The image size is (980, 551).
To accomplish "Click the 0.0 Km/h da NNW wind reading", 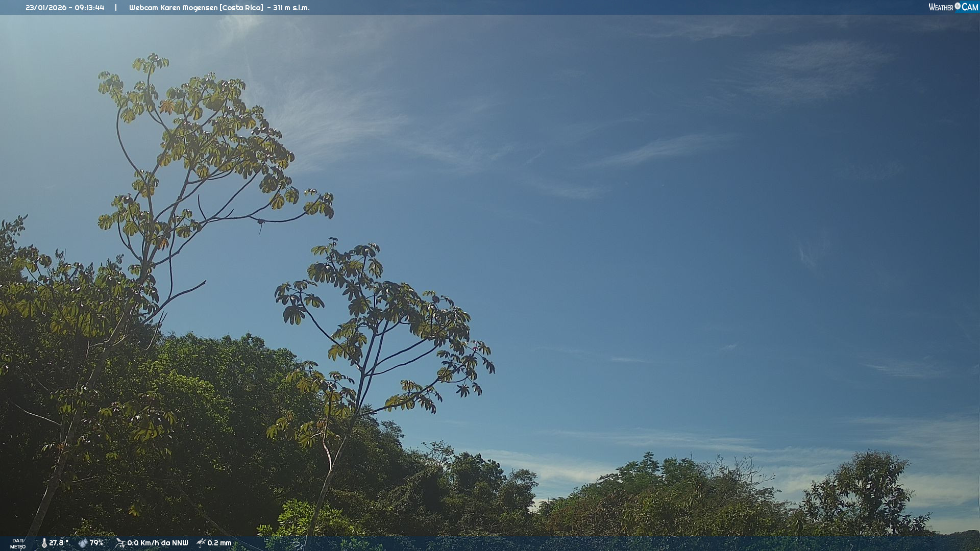I will pyautogui.click(x=157, y=543).
